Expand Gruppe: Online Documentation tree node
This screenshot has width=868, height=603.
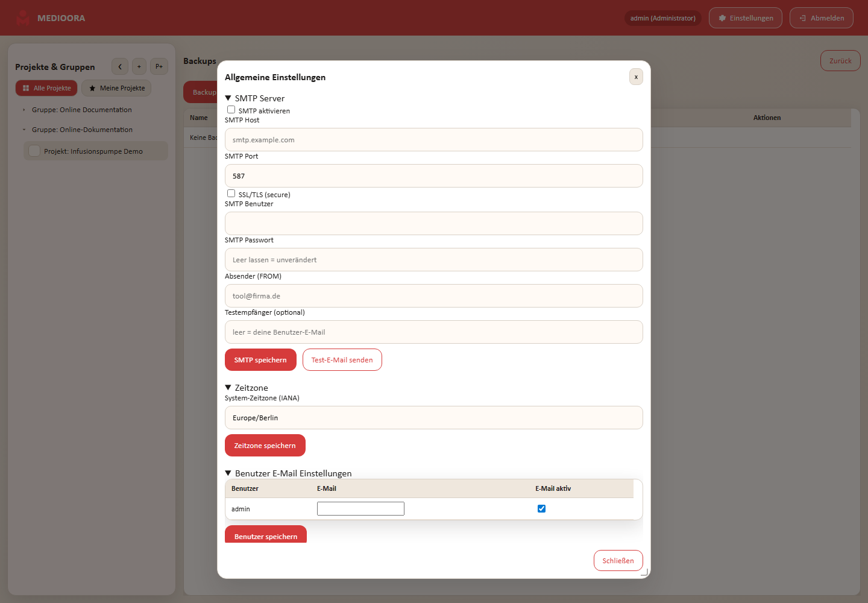coord(24,110)
